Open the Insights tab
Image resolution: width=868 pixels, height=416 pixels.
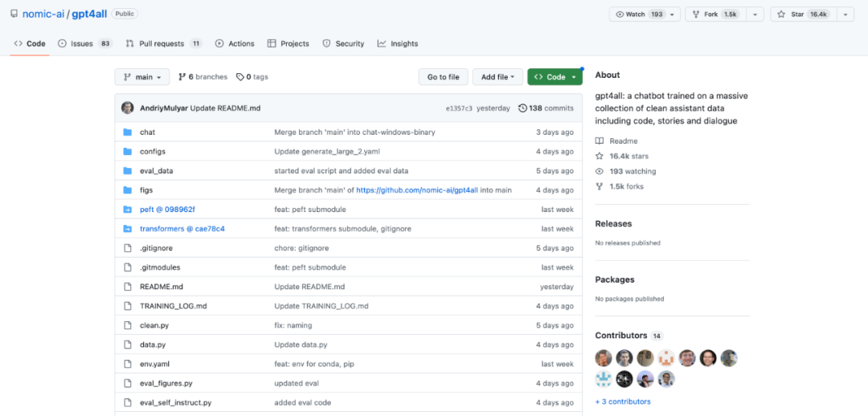tap(398, 43)
